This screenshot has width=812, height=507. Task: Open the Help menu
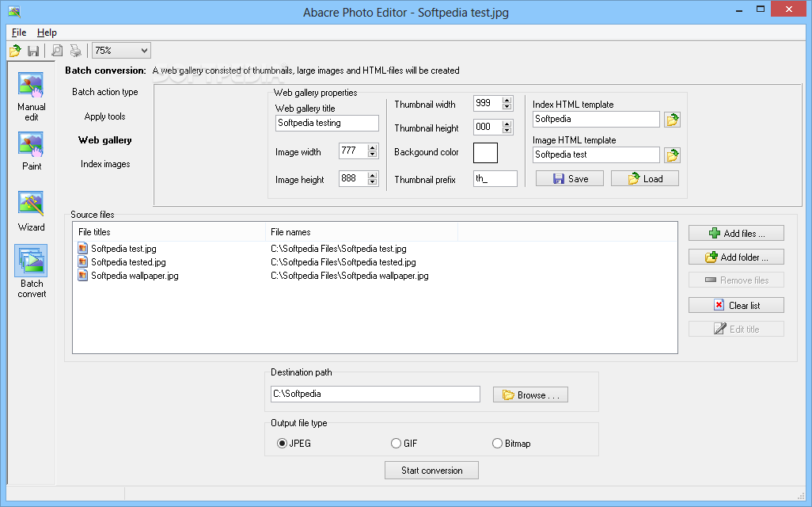[x=47, y=32]
